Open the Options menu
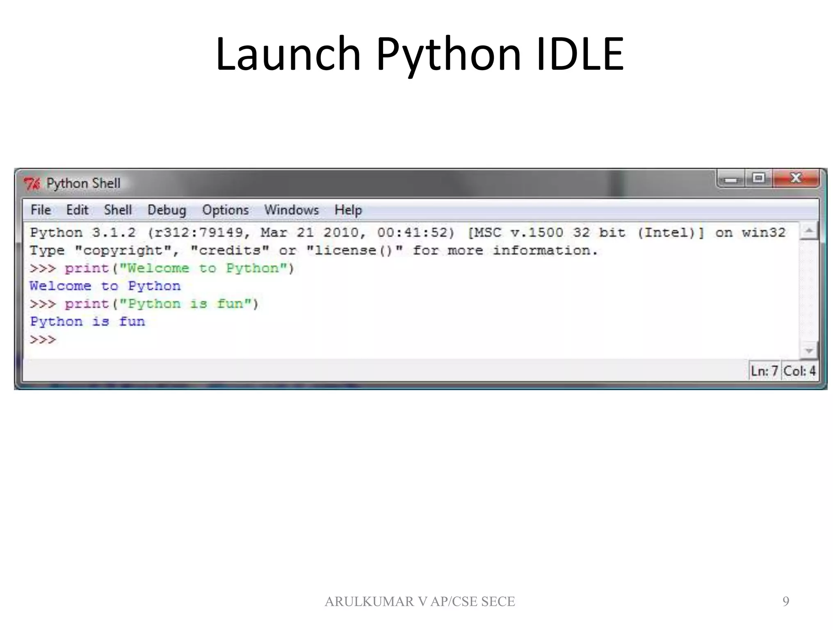 click(225, 210)
